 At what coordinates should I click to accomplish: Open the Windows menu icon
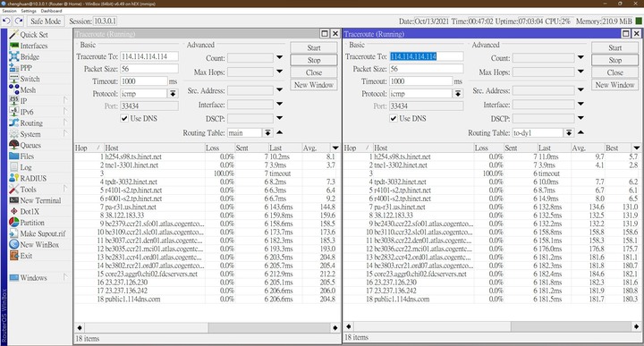click(x=14, y=277)
